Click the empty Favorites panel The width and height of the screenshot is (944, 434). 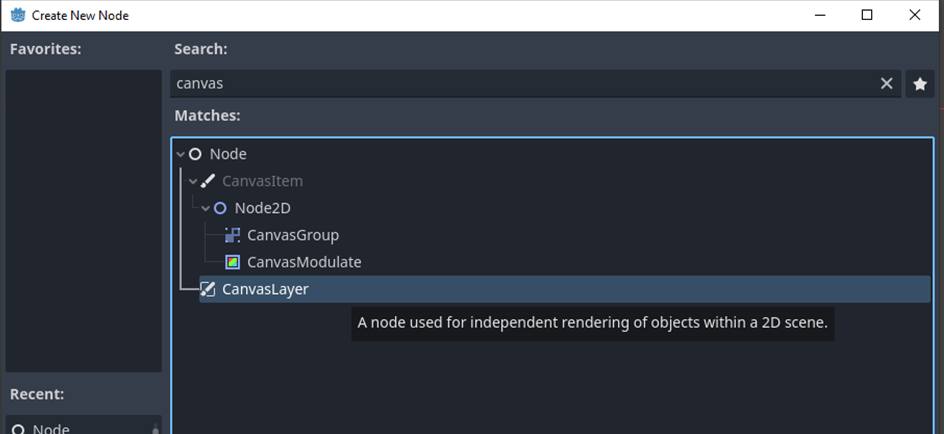tap(84, 220)
